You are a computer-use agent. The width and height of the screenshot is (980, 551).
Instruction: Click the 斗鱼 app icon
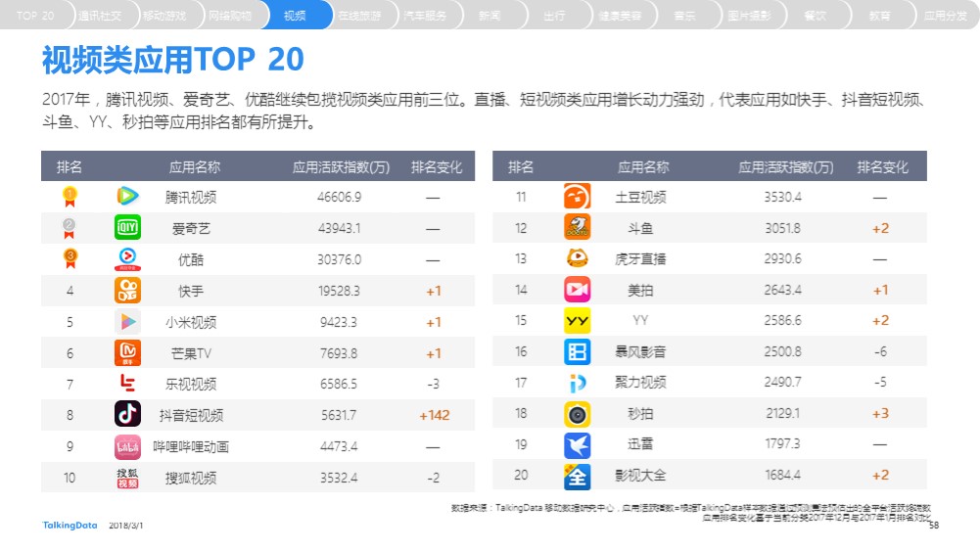click(577, 227)
